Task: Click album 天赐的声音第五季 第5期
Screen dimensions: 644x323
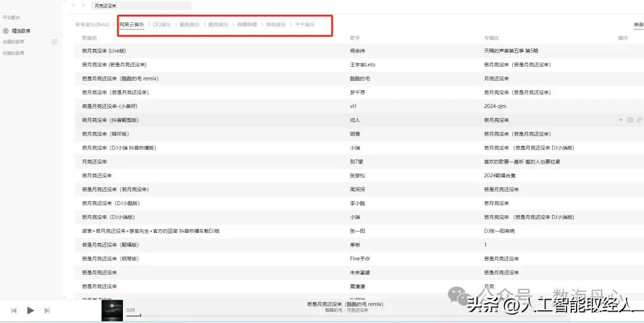Action: pos(511,51)
